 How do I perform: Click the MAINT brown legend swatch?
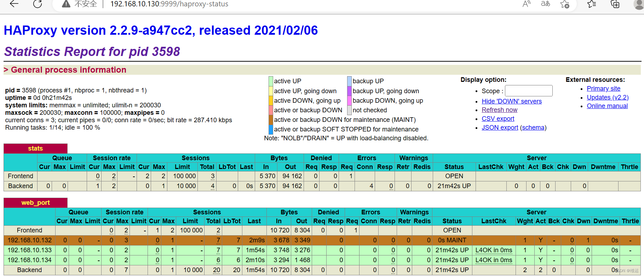pos(271,120)
